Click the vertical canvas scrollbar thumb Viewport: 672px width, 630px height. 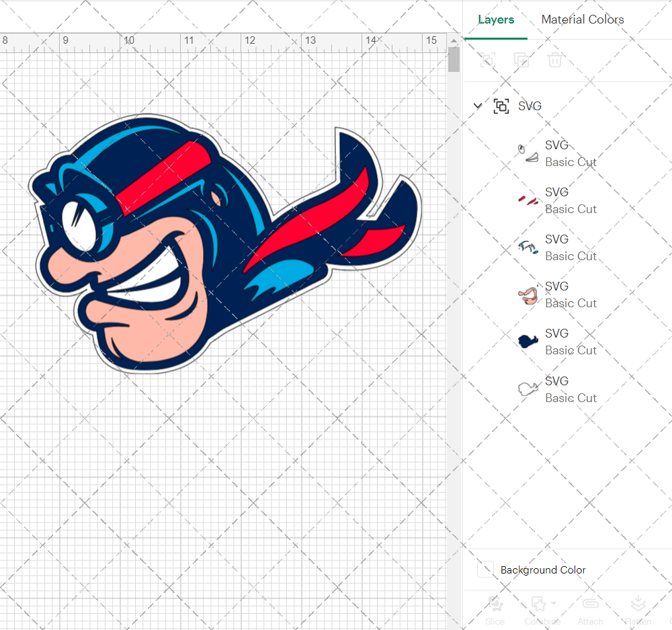[454, 60]
